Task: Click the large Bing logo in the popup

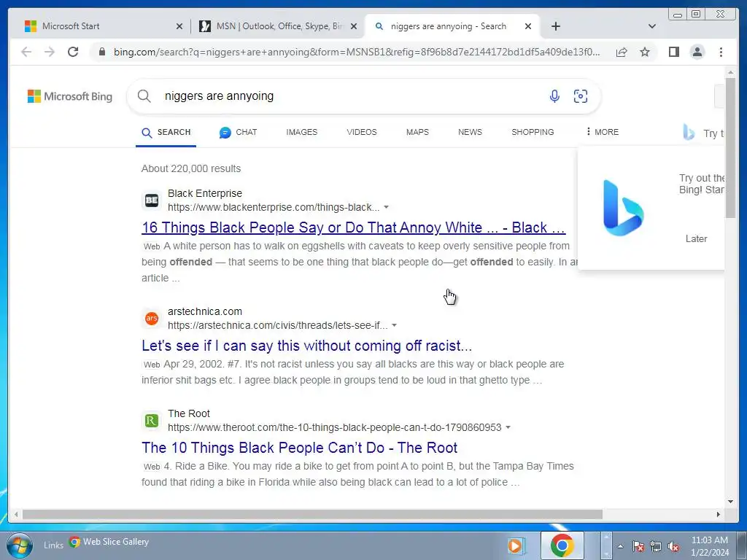Action: [623, 208]
